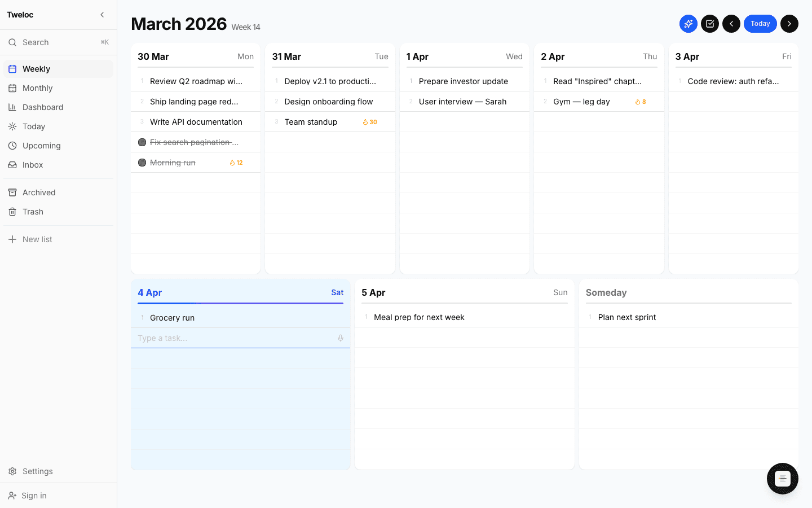The image size is (812, 508).
Task: Uncheck the completed Morning run task
Action: coord(142,162)
